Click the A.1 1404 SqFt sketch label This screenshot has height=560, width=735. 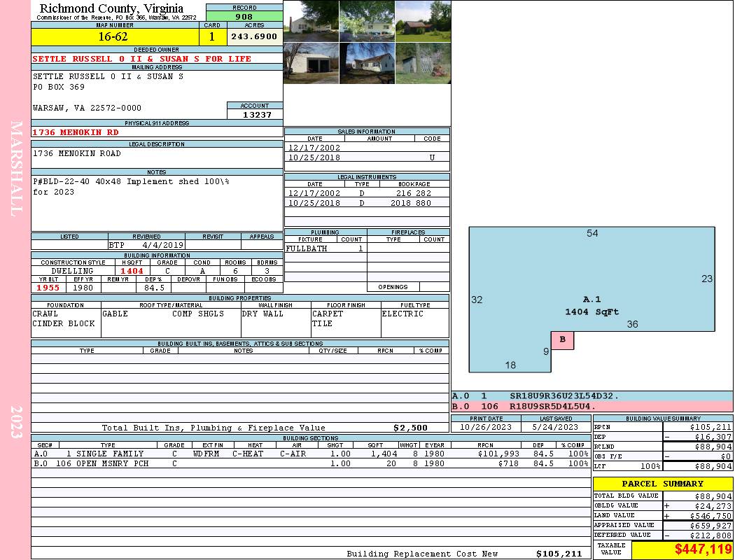[591, 306]
